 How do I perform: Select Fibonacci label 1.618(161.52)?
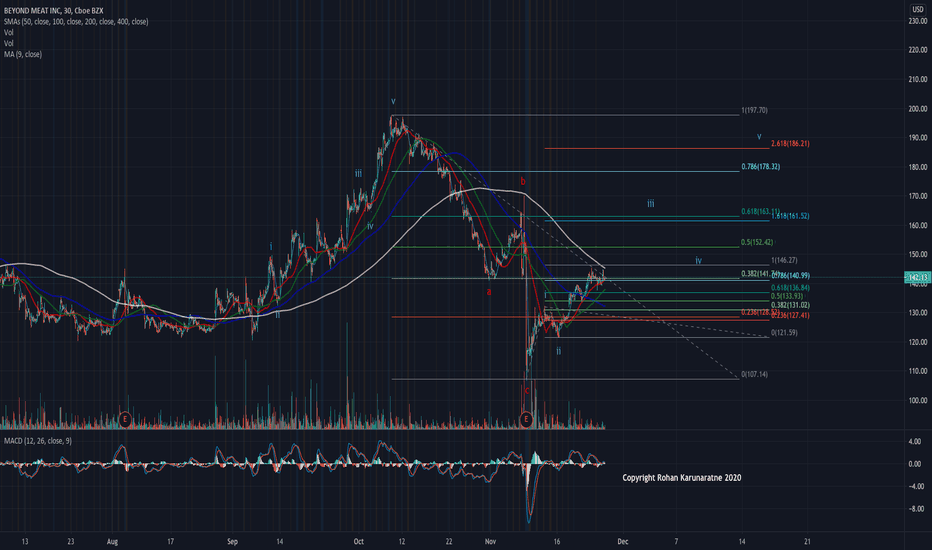(790, 216)
